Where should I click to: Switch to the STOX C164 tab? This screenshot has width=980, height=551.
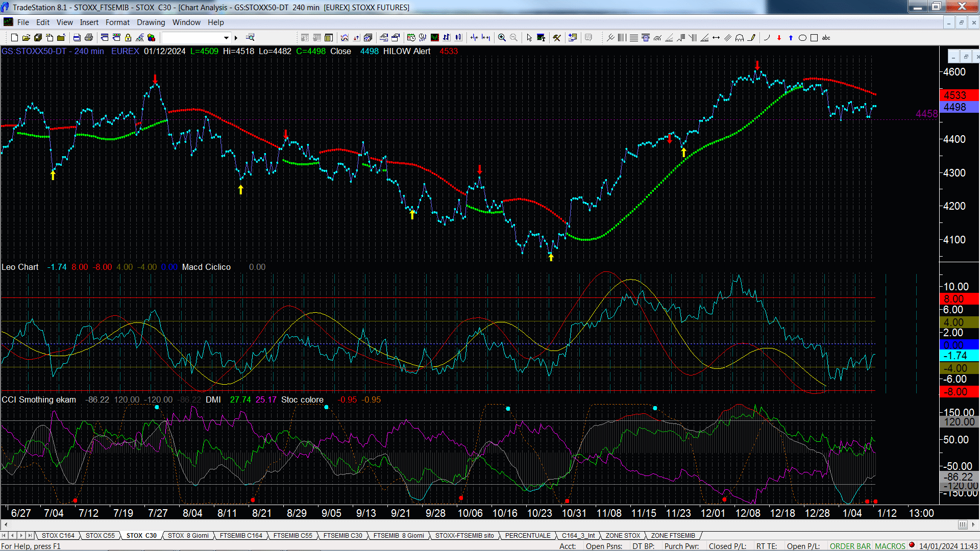tap(58, 536)
